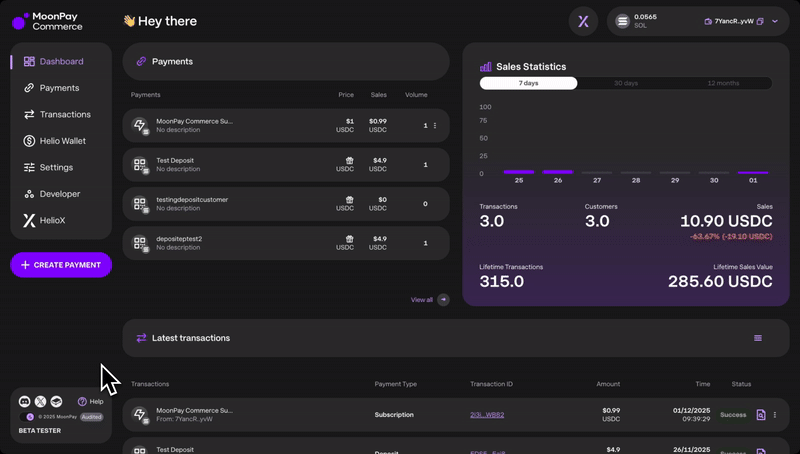Click the Sales Statistics bar chart icon
This screenshot has height=454, width=800.
point(486,67)
